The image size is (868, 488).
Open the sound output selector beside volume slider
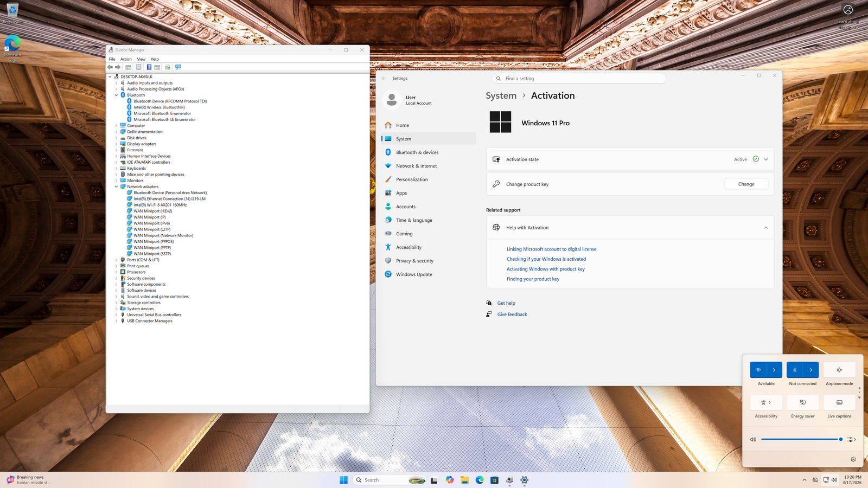(x=851, y=439)
